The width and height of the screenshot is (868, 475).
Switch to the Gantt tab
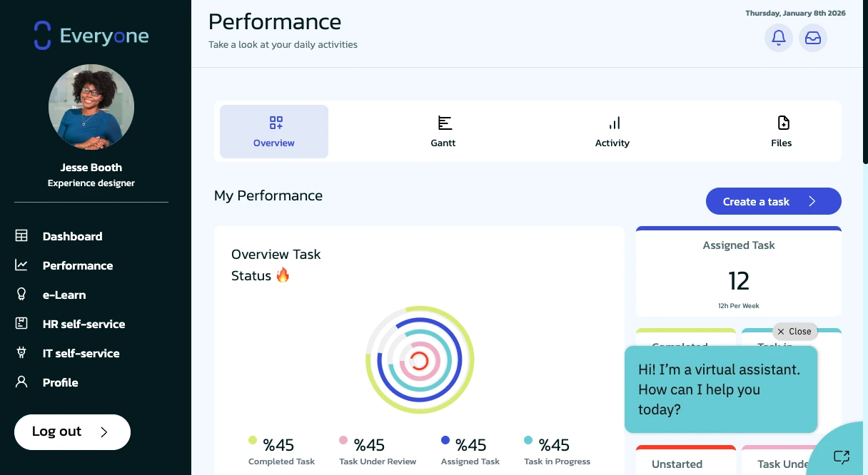coord(443,132)
